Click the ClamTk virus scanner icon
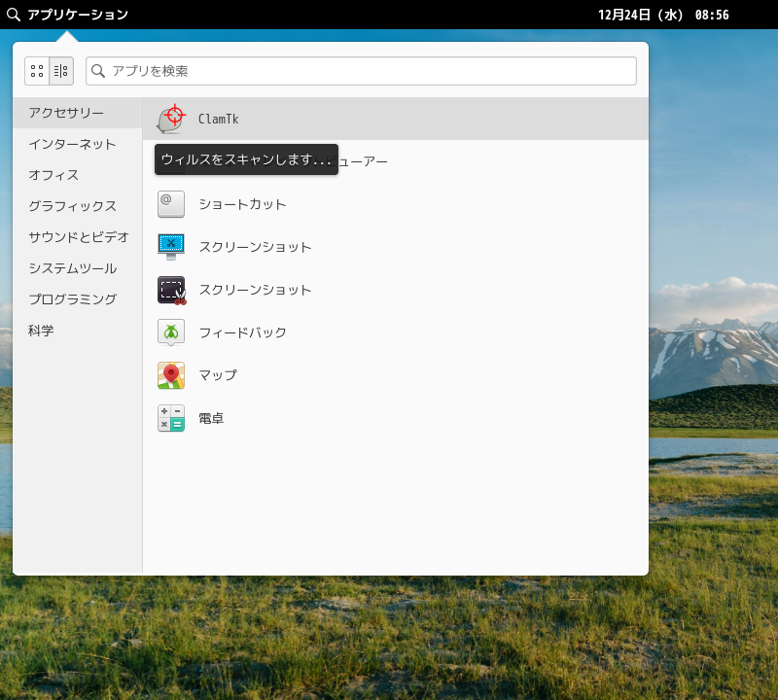Screen dimensions: 778x700 coord(171,119)
